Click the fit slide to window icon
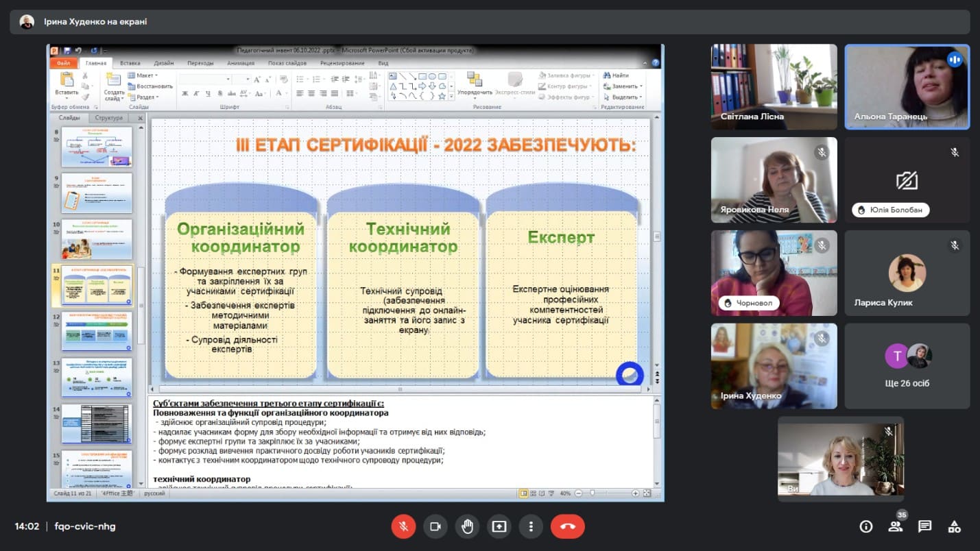 pos(647,493)
